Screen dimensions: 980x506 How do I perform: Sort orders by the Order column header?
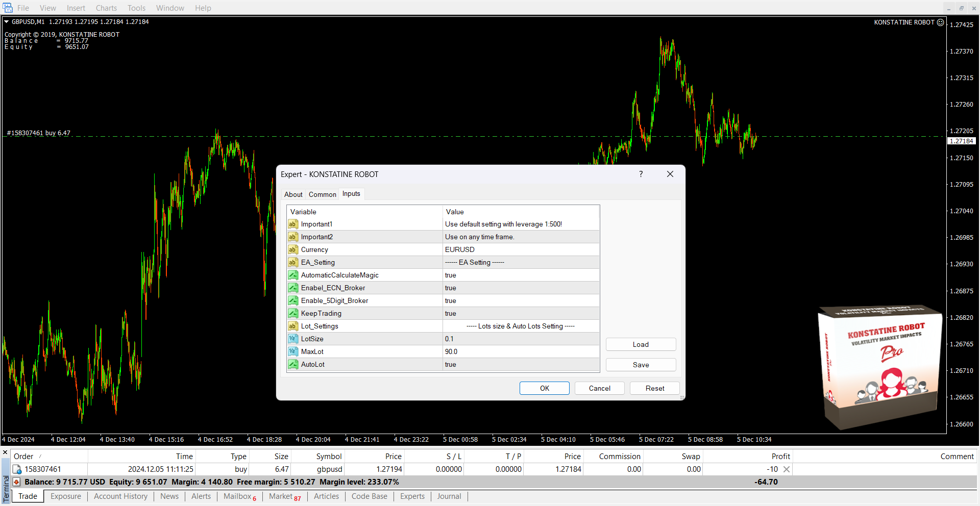coord(23,457)
